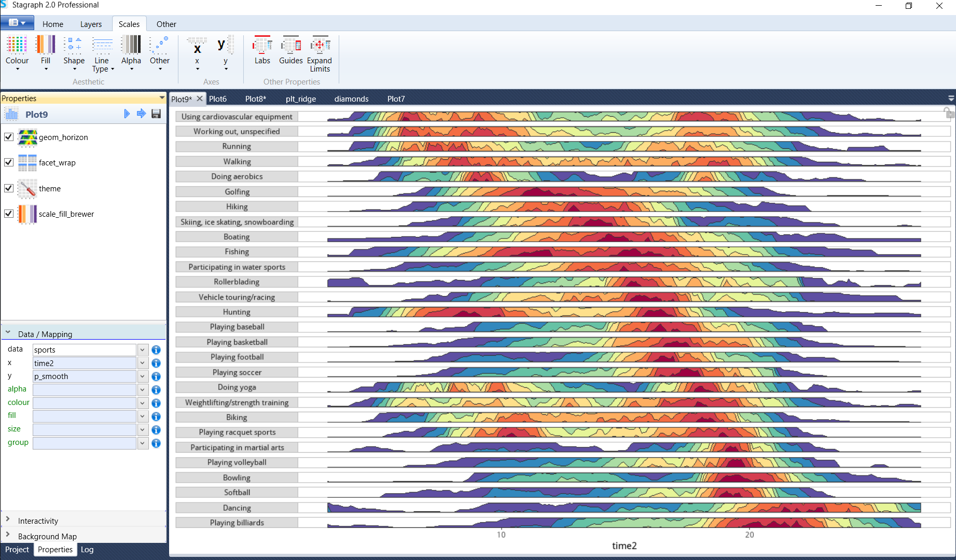Image resolution: width=956 pixels, height=560 pixels.
Task: Open the y axis scale menu
Action: pyautogui.click(x=226, y=53)
